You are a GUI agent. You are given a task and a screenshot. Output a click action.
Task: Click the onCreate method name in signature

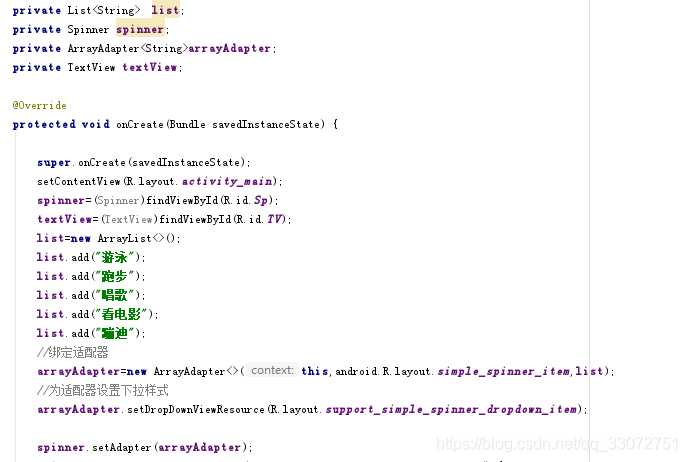tap(140, 124)
